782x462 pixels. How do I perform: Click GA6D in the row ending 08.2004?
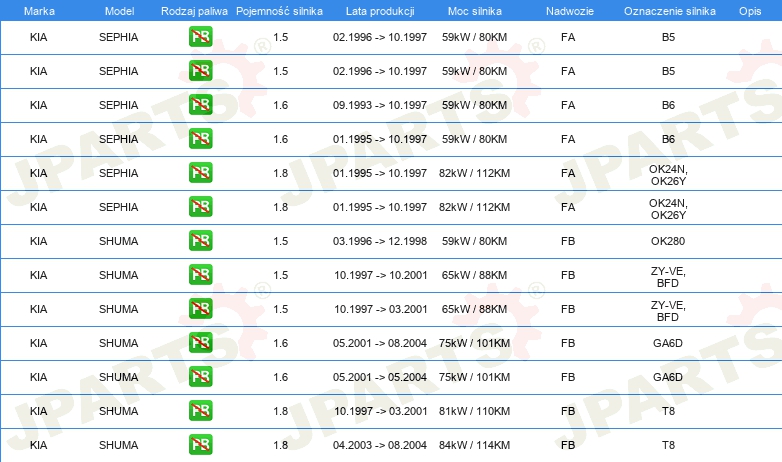(668, 343)
